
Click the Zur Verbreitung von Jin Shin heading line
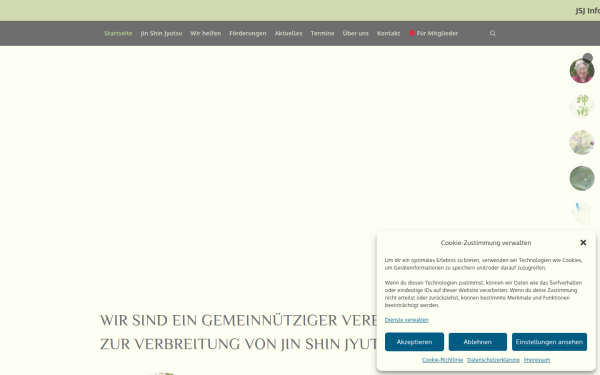tap(239, 344)
